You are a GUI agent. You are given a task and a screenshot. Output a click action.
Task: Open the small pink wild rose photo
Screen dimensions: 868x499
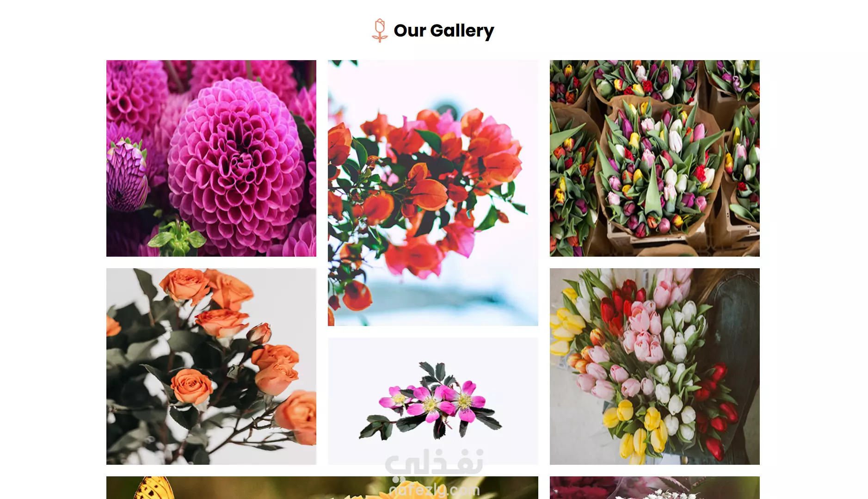tap(433, 401)
